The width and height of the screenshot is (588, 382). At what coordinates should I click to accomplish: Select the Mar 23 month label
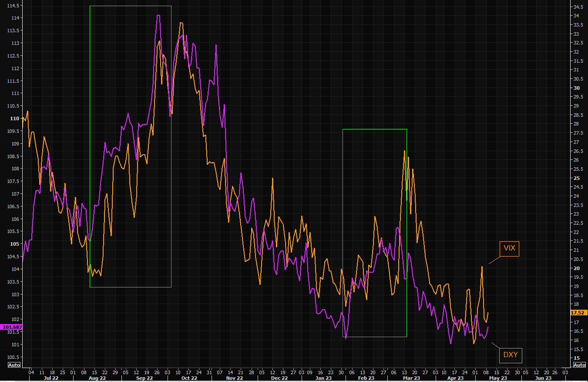411,378
